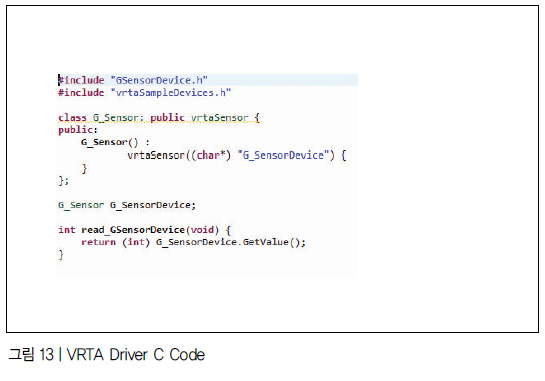This screenshot has height=381, width=545.
Task: Click the class closing brace with semicolon
Action: [x=64, y=181]
